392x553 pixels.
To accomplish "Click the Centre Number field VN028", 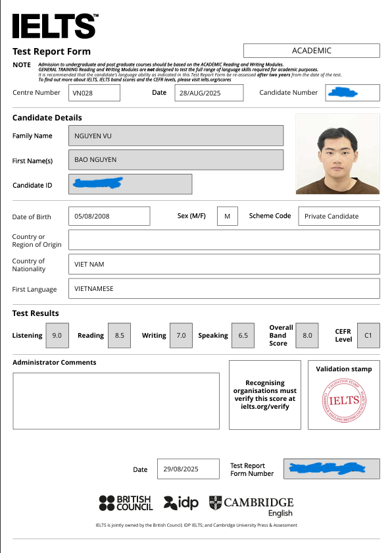I will 95,93.
